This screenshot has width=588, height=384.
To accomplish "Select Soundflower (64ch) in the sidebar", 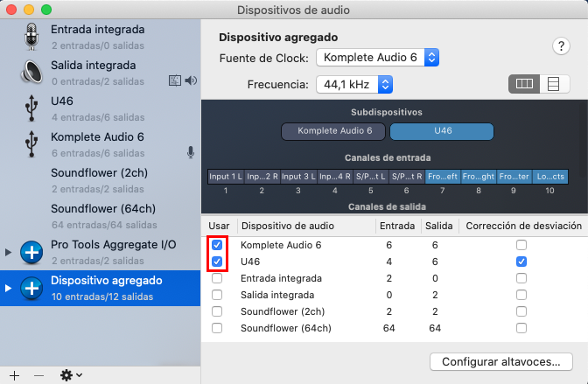I will tap(102, 209).
